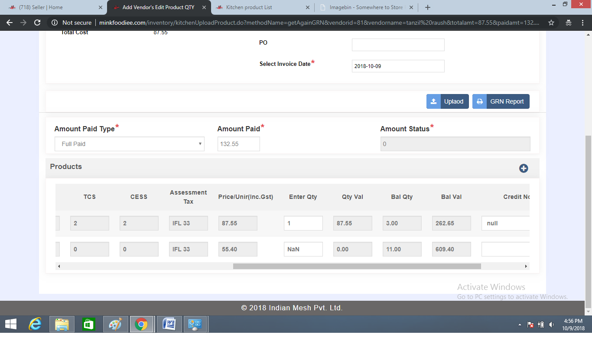Open Paint from the taskbar
This screenshot has width=592, height=364.
point(115,324)
